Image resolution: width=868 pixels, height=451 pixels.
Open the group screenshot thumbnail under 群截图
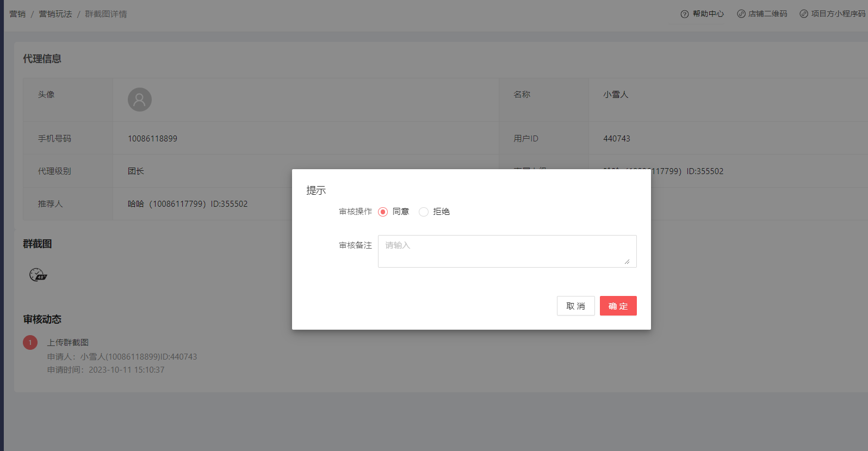[x=38, y=275]
